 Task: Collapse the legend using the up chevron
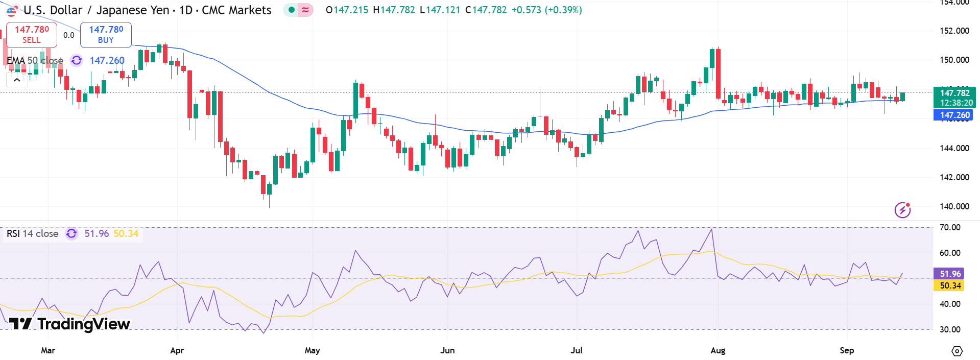[17, 79]
